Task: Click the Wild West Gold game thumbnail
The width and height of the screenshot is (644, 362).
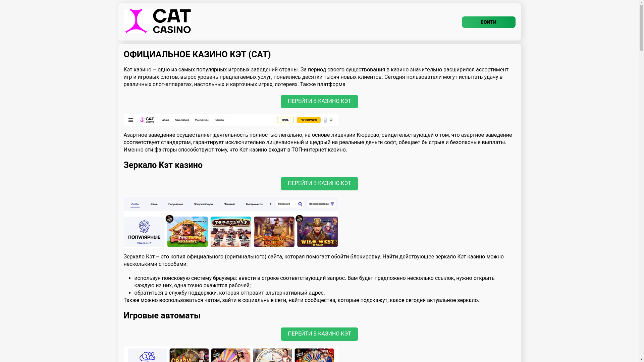Action: 317,232
